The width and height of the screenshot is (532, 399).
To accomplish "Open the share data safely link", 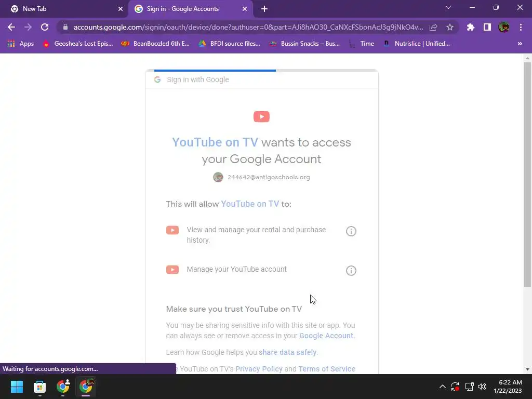I will (287, 352).
